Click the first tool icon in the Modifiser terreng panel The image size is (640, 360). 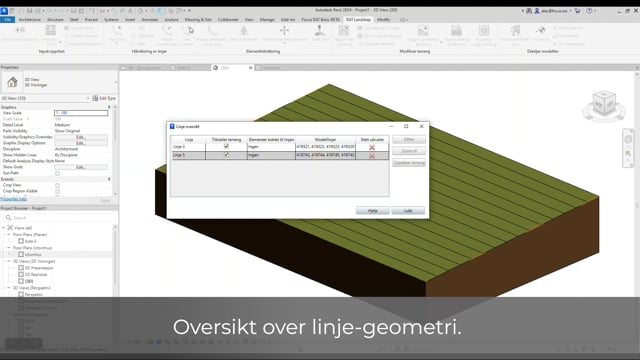(x=344, y=31)
